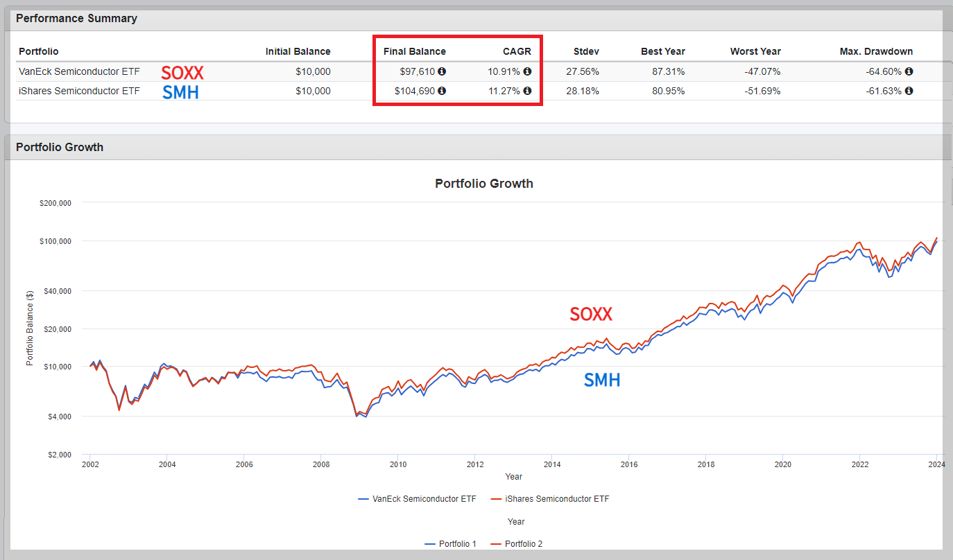The height and width of the screenshot is (560, 953).
Task: Click the 11.27% CAGR value
Action: (x=505, y=91)
